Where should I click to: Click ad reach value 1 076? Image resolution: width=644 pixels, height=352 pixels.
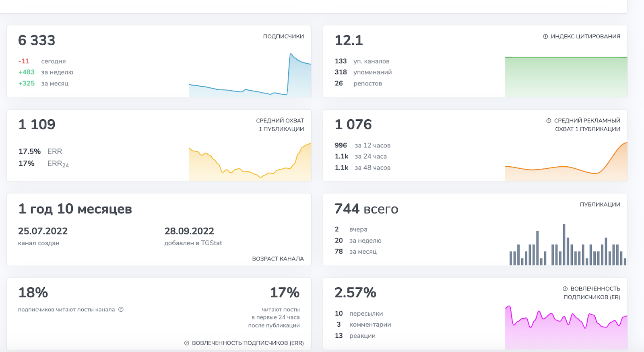[x=353, y=124]
